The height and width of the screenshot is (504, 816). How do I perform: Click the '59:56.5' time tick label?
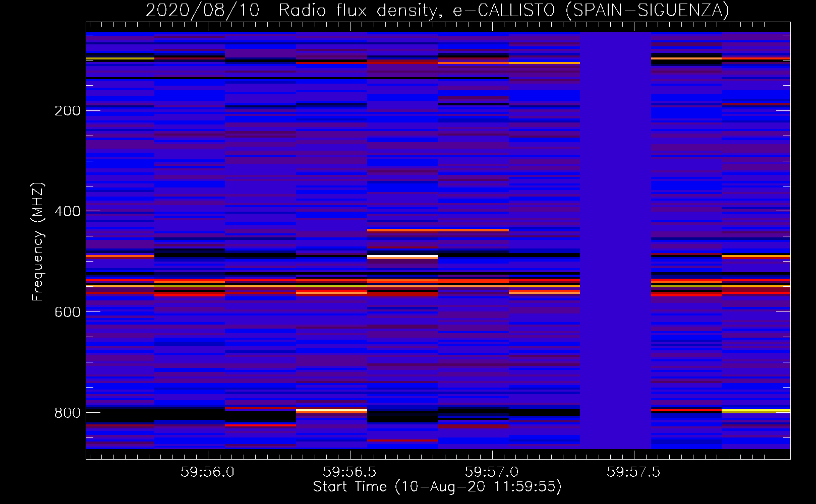point(349,472)
